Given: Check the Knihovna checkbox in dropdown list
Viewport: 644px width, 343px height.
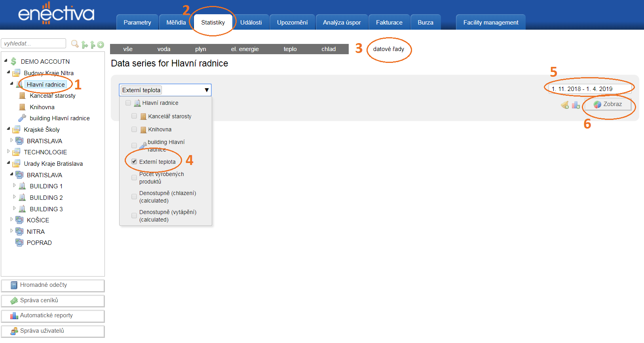Looking at the screenshot, I should coord(134,129).
